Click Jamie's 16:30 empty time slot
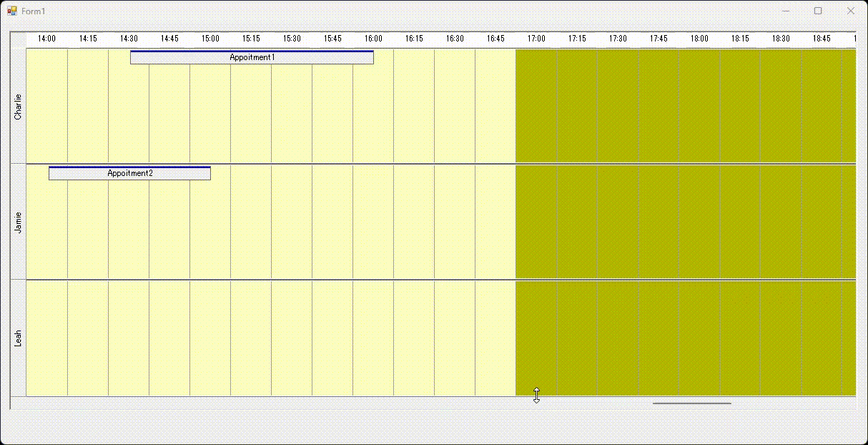The width and height of the screenshot is (868, 445). 455,222
